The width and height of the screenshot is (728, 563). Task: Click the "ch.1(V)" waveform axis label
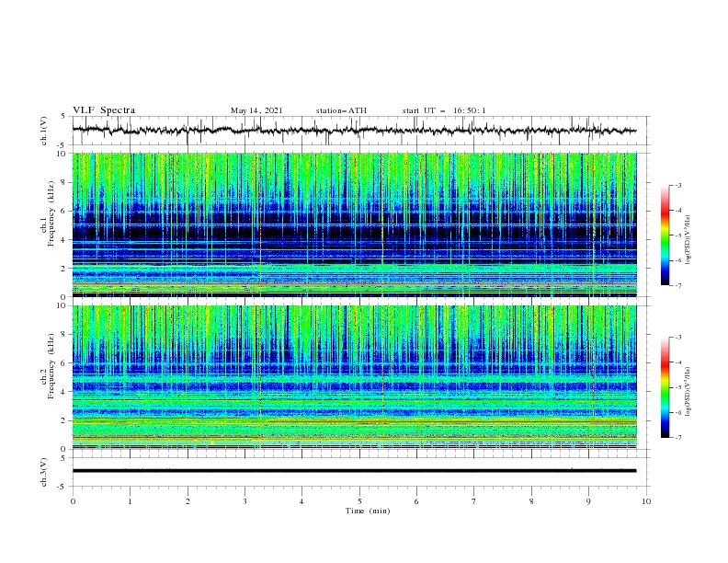click(x=44, y=131)
